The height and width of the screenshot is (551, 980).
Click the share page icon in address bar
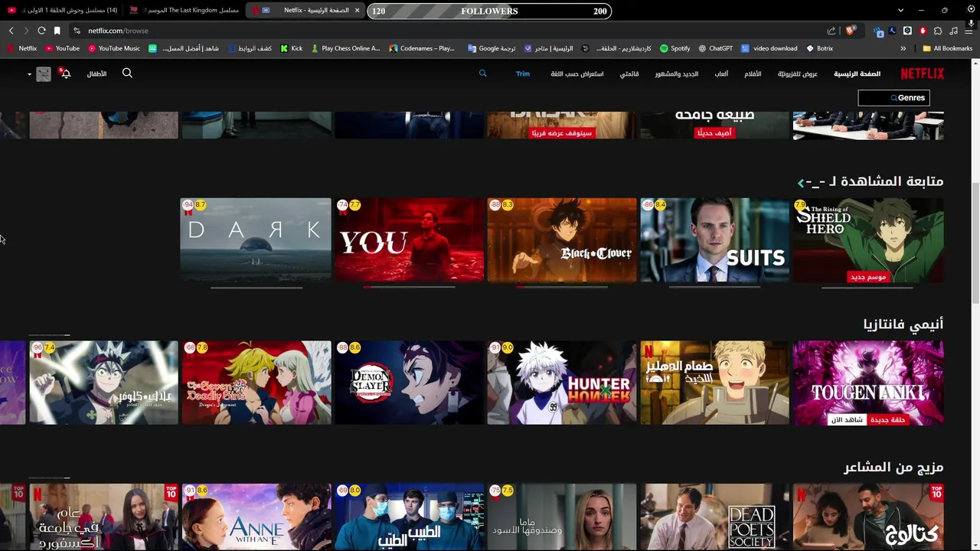coord(831,31)
